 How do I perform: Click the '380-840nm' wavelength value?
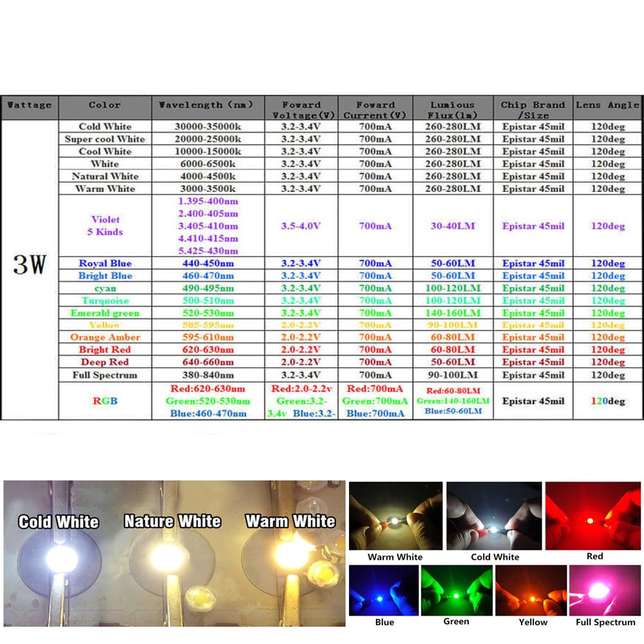[208, 375]
